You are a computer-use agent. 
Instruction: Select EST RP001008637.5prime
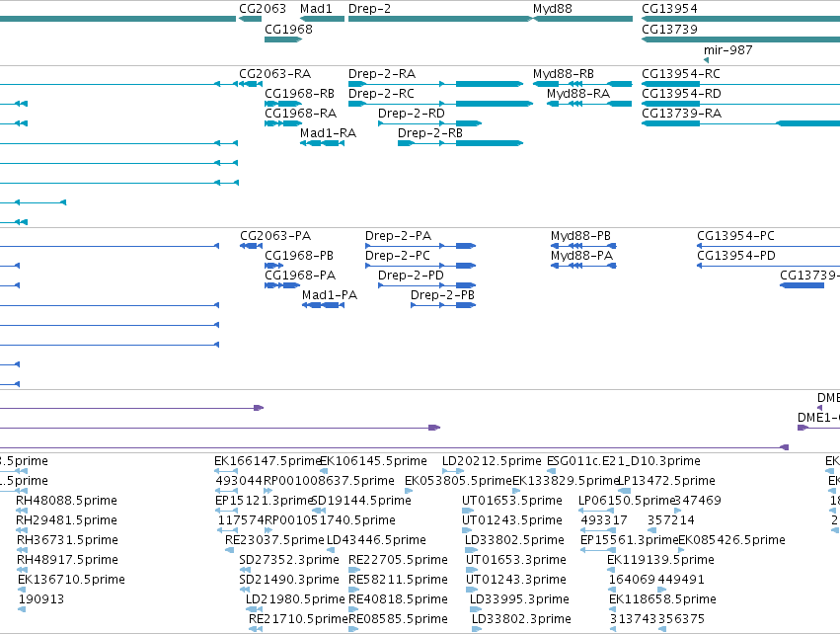(329, 481)
